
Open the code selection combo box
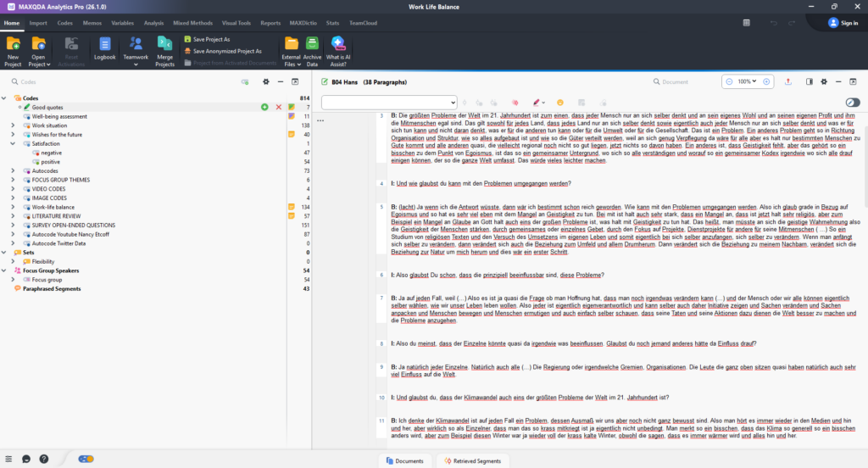(389, 103)
